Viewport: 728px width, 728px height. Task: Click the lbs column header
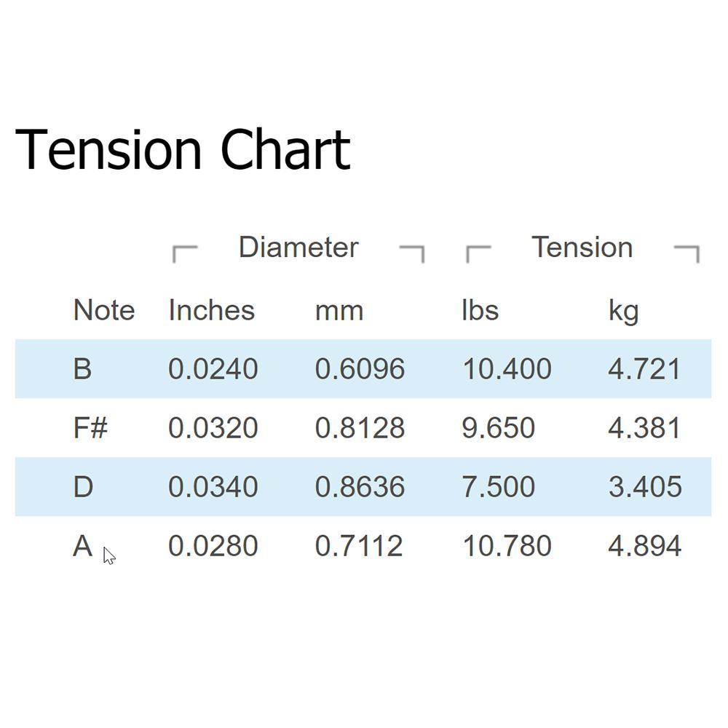tap(480, 310)
